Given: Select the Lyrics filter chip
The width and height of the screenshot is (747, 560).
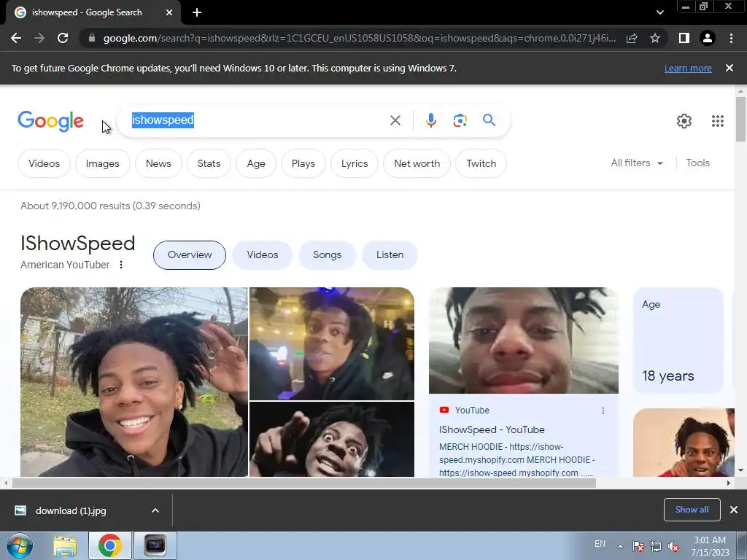Looking at the screenshot, I should pyautogui.click(x=355, y=163).
